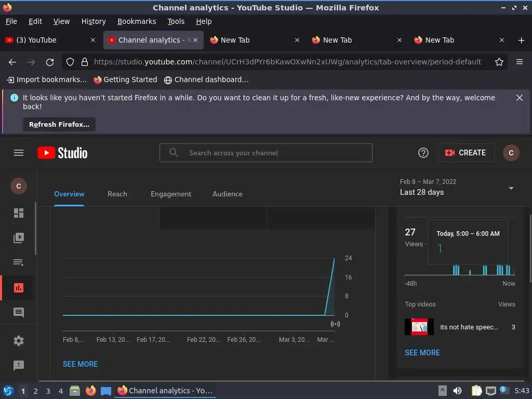The image size is (532, 399).
Task: Open the Playlists icon in the sidebar
Action: pos(19,262)
